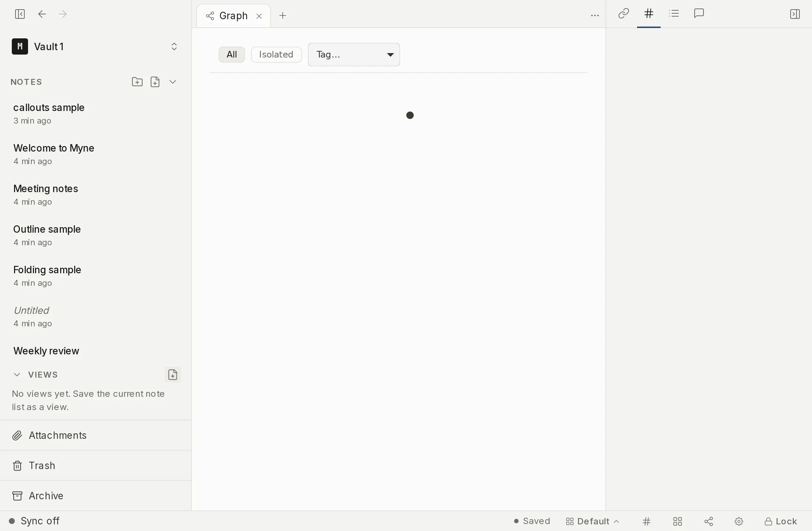Go forward with the right arrow
Screen dimensions: 812x531
tap(63, 14)
